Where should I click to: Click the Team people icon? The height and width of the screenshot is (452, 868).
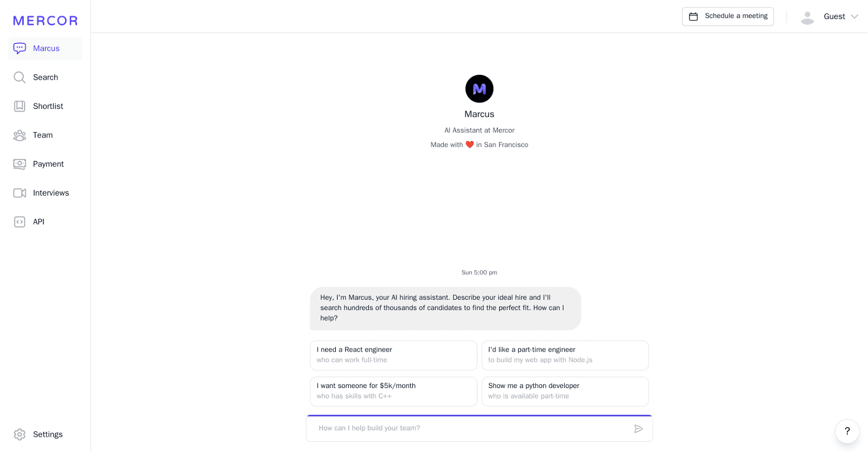click(x=20, y=135)
